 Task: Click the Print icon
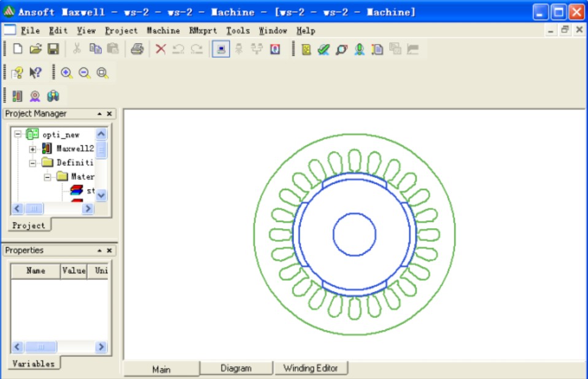click(137, 48)
